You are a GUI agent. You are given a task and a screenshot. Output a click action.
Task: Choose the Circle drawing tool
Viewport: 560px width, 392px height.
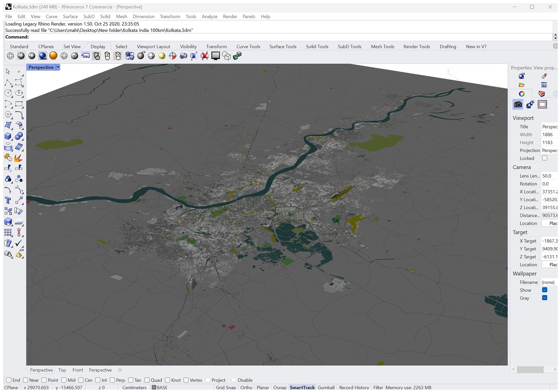pos(8,93)
